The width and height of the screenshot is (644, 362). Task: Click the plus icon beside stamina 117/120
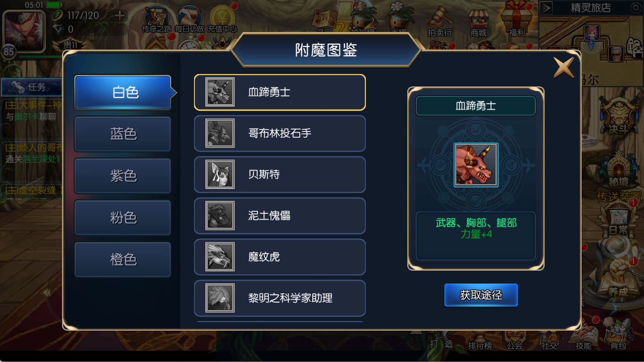coord(120,15)
